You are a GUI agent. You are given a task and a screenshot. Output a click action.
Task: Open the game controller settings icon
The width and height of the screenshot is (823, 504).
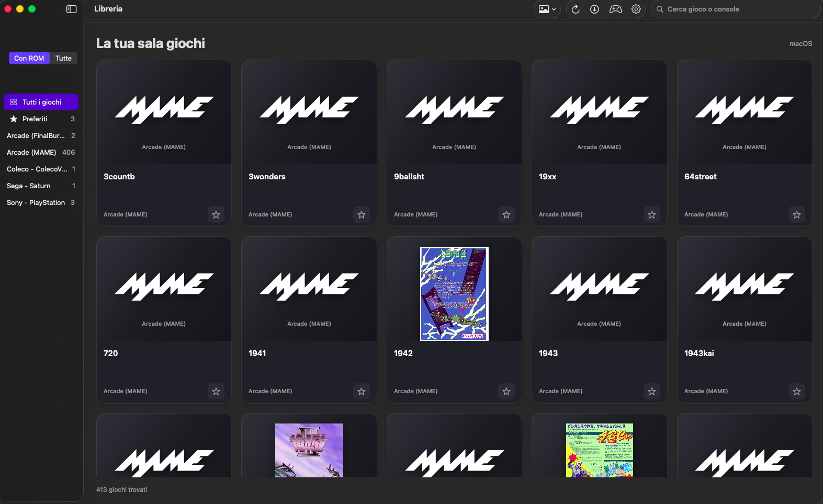615,9
